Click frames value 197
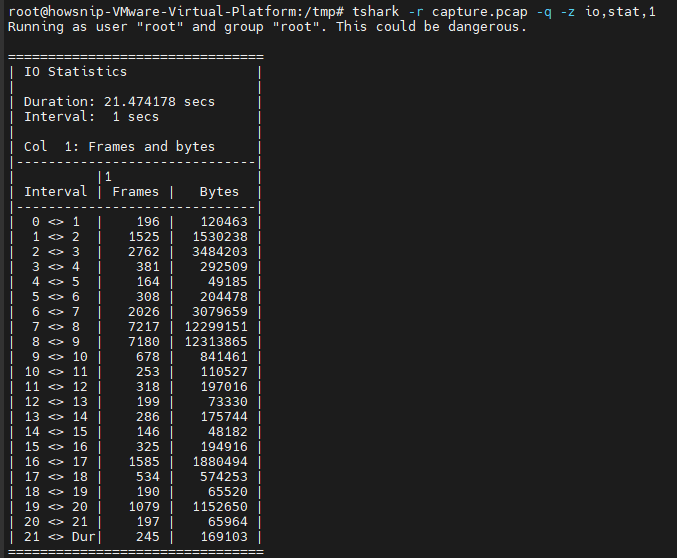The height and width of the screenshot is (558, 677). point(148,522)
